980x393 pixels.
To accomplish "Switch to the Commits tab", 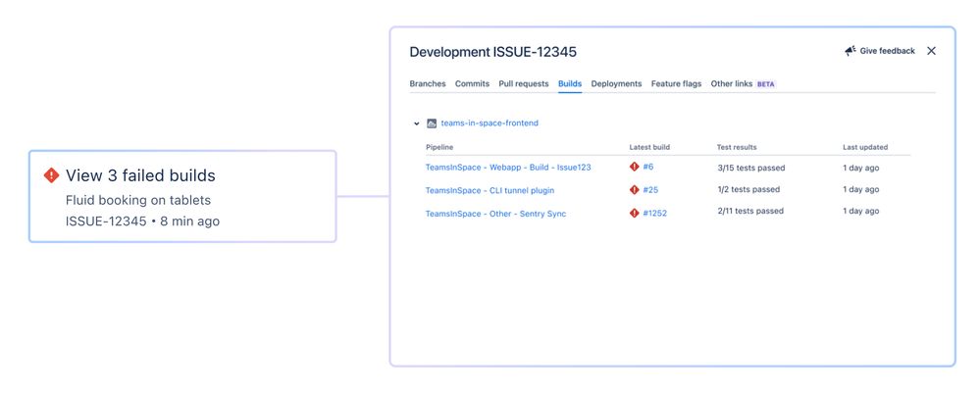I will 472,83.
